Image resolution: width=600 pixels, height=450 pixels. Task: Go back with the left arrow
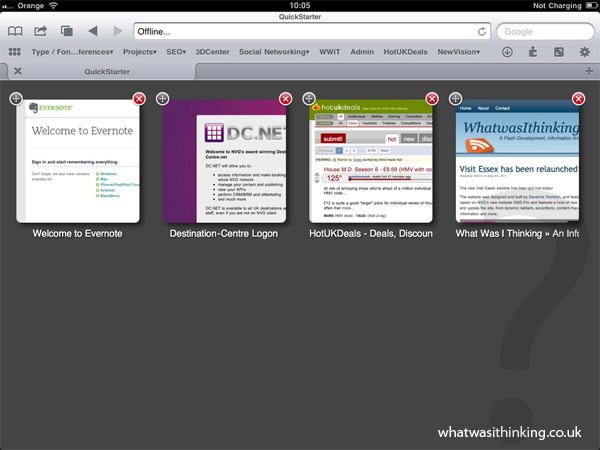(93, 31)
